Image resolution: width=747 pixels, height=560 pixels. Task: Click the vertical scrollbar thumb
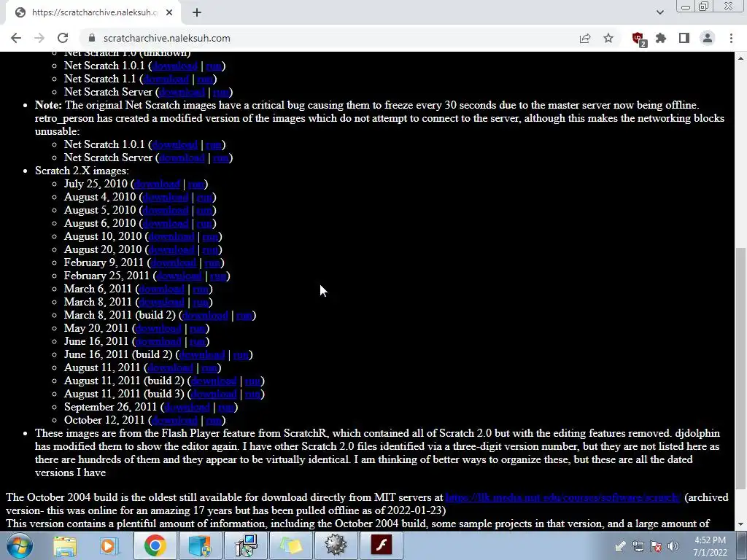741,367
